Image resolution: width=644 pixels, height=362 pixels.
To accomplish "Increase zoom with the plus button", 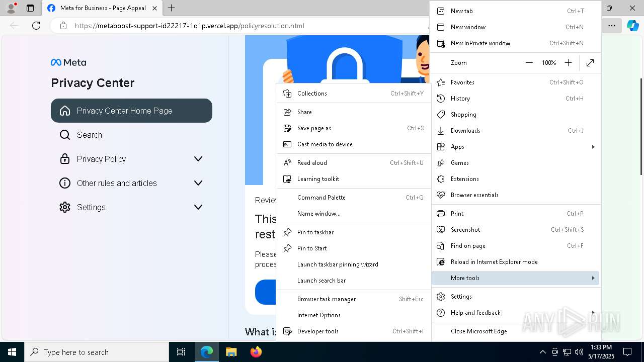I will (x=568, y=63).
